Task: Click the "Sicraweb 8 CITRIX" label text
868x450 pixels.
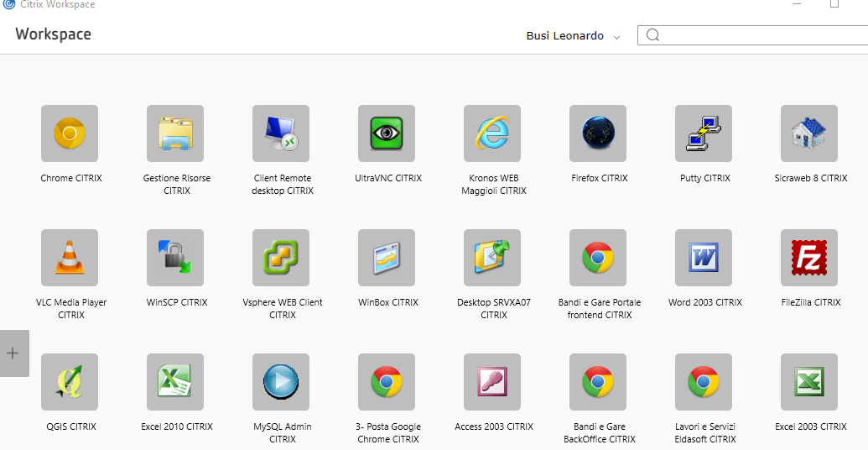Action: (810, 179)
